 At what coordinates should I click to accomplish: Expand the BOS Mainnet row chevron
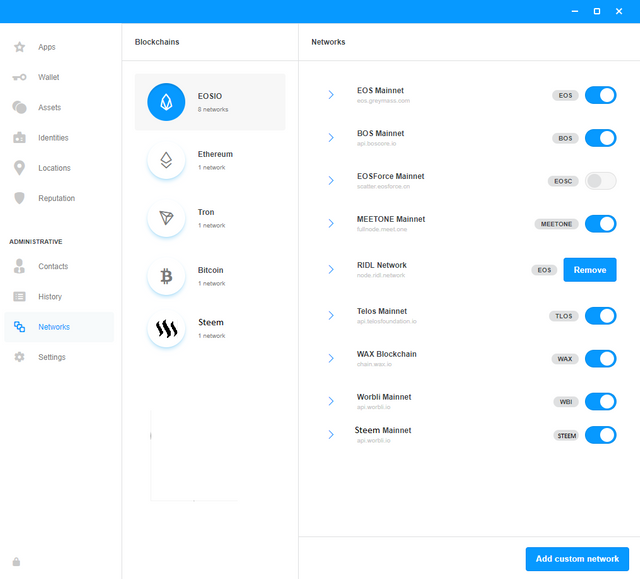pos(331,138)
